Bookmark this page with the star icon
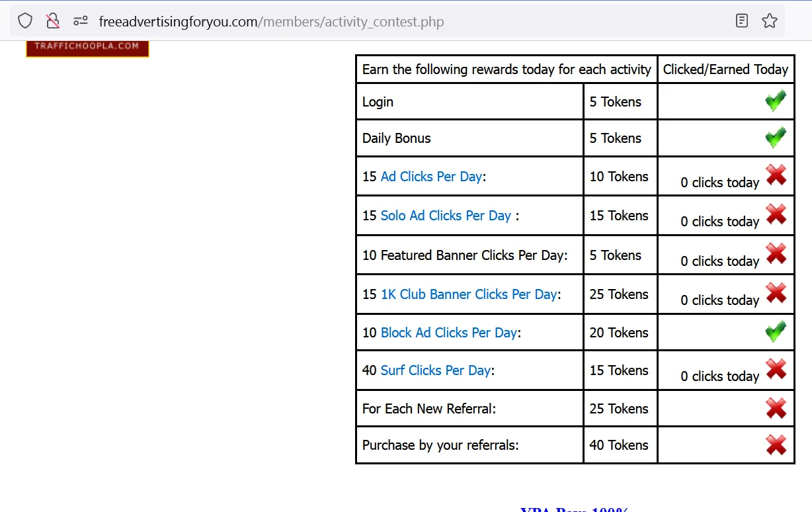The image size is (812, 512). coord(770,21)
